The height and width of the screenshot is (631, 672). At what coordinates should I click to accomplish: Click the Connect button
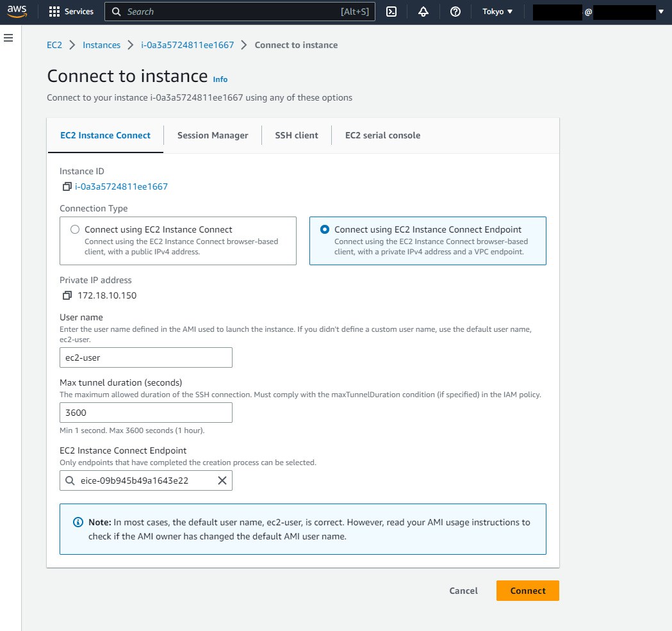coord(527,590)
